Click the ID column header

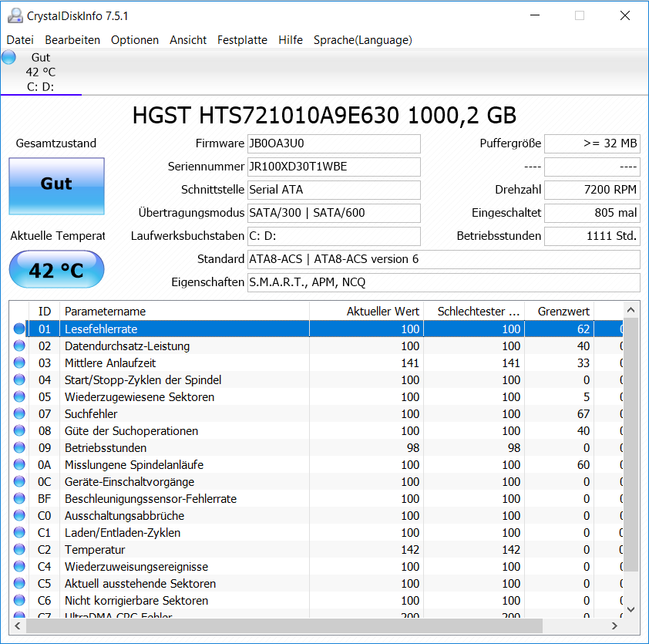(x=44, y=311)
